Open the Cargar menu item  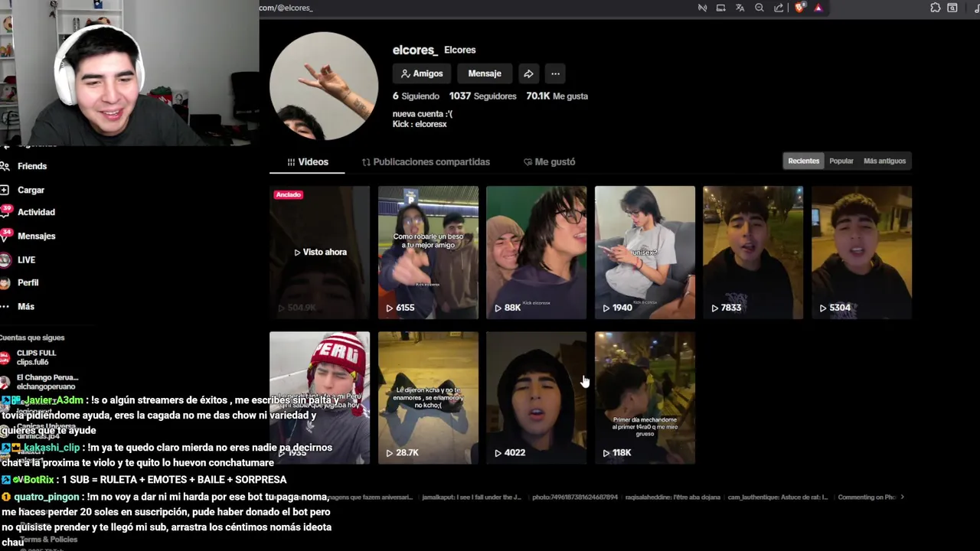tap(31, 190)
